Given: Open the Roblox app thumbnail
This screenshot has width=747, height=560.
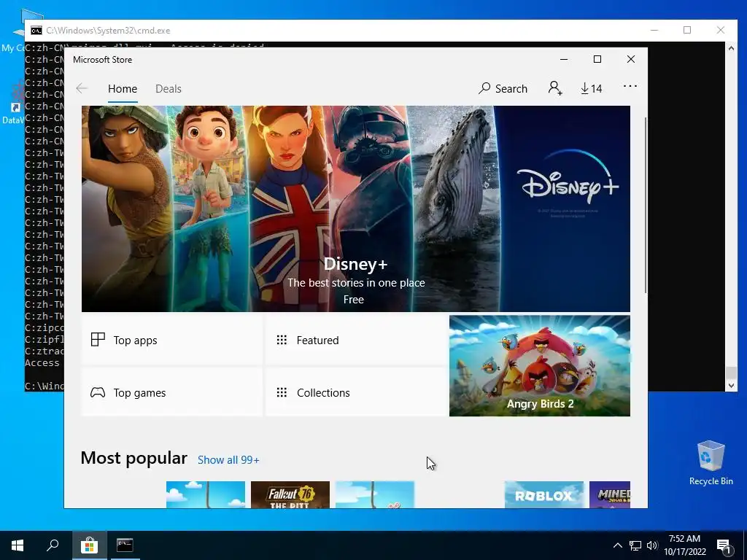Looking at the screenshot, I should [x=544, y=494].
